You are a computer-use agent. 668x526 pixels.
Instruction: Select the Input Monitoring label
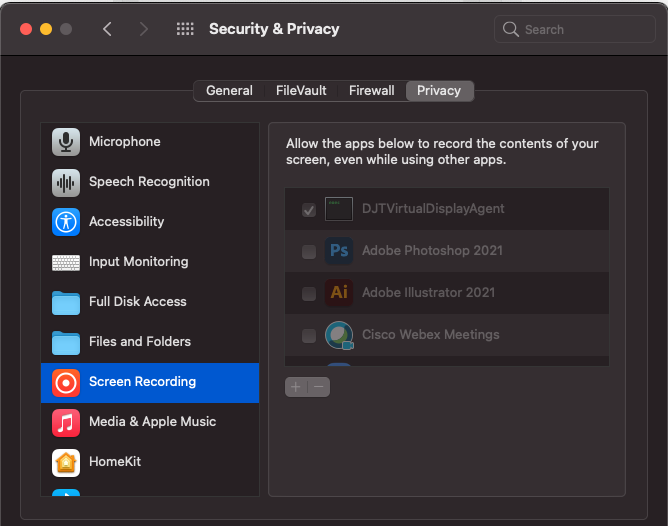(x=138, y=262)
